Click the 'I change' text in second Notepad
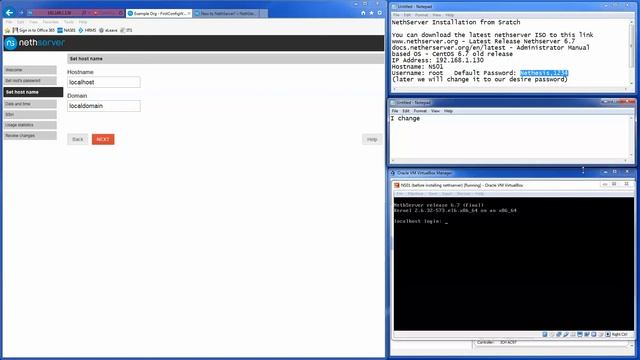640x360 pixels. tap(405, 118)
